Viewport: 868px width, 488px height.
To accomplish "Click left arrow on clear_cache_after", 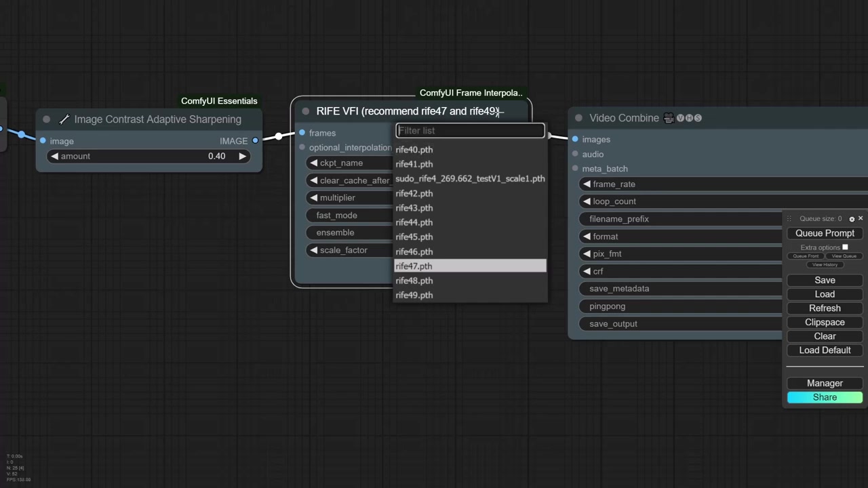I will pos(313,180).
